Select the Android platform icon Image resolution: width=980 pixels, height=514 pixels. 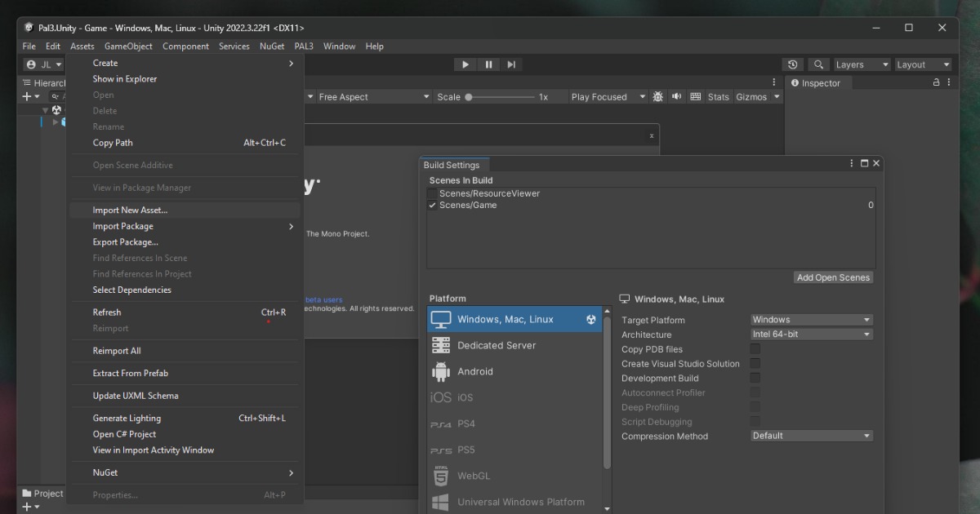tap(441, 371)
